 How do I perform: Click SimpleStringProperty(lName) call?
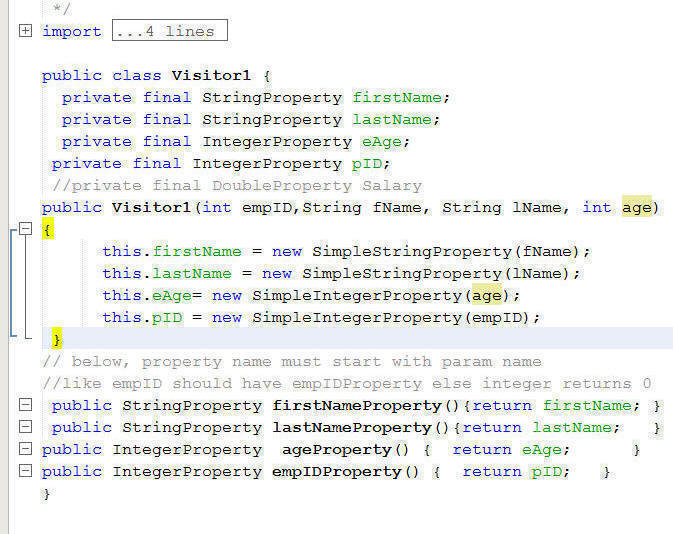click(436, 273)
